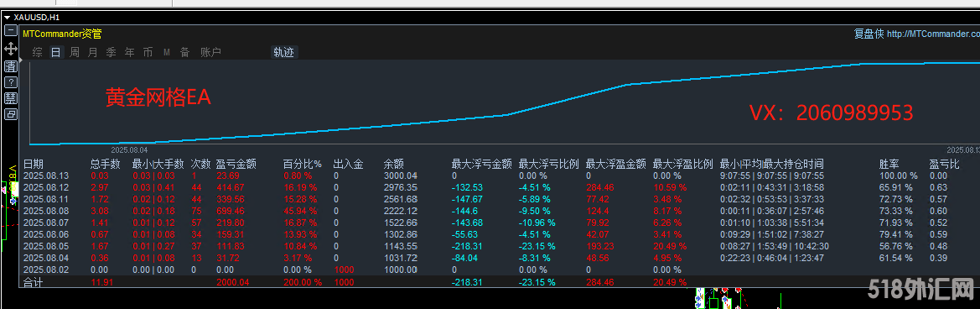Open the M tab
The image size is (980, 309).
167,53
